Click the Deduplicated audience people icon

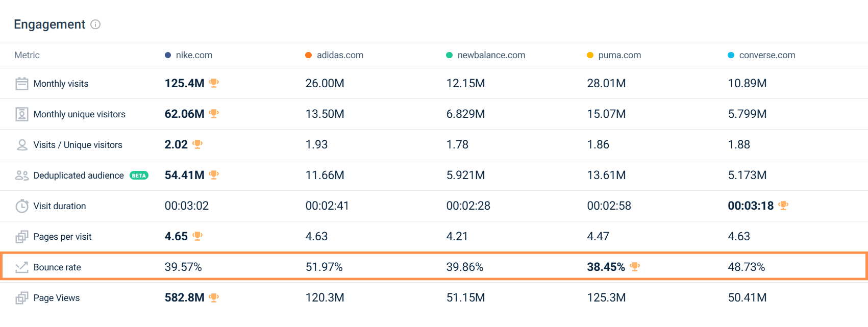22,175
